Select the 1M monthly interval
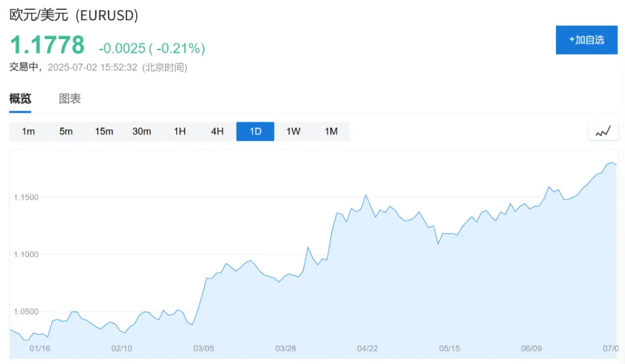 (331, 132)
